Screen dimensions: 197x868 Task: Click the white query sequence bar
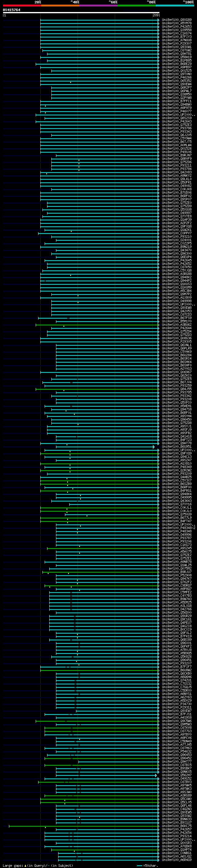[x=81, y=13]
